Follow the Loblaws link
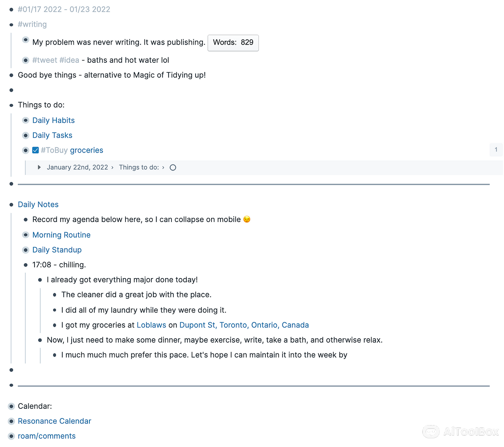The width and height of the screenshot is (504, 447). click(x=151, y=325)
